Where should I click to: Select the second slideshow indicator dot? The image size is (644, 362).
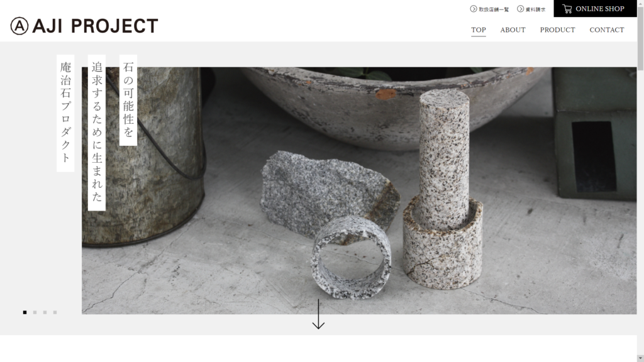click(x=35, y=312)
